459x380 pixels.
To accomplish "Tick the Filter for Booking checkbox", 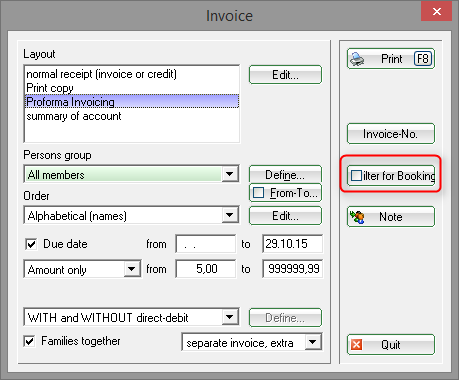I will click(356, 175).
